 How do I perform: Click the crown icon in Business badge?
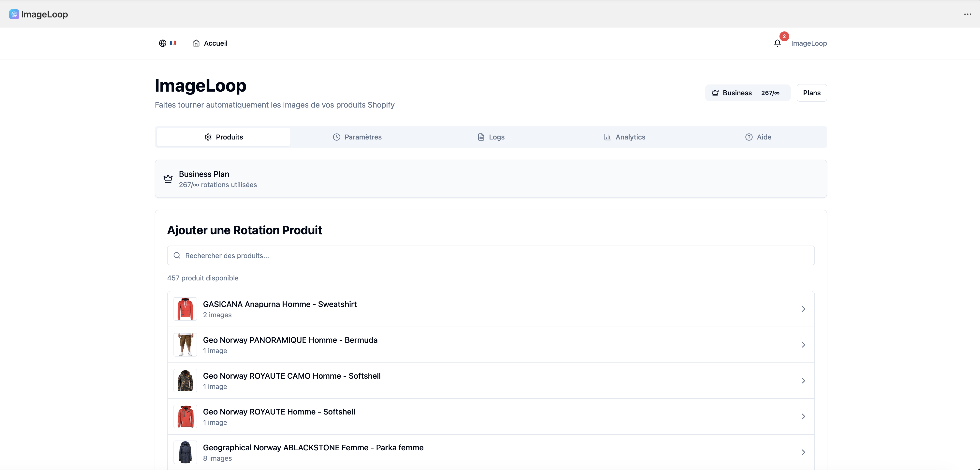(715, 93)
